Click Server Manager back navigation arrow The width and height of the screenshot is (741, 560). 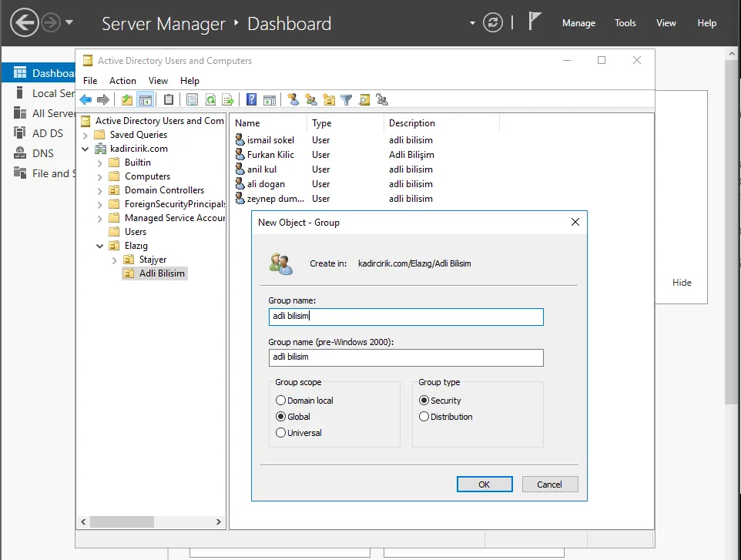pos(25,22)
